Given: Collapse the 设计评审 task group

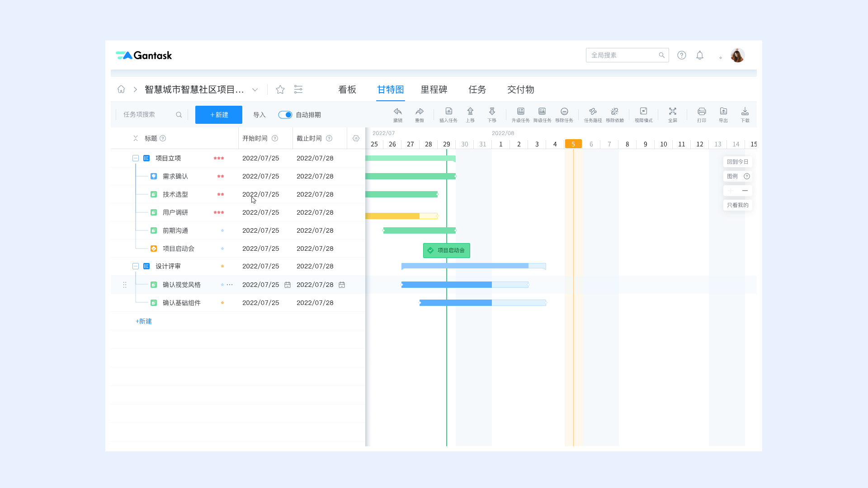Looking at the screenshot, I should coord(136,266).
